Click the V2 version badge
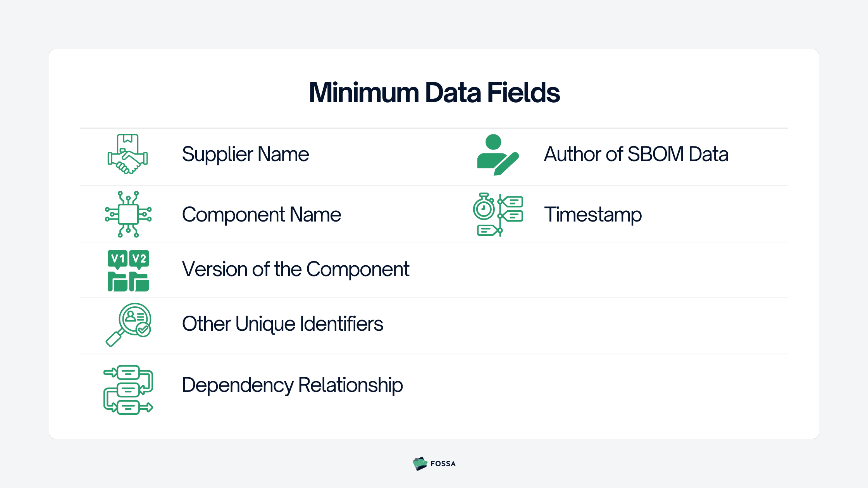The width and height of the screenshot is (868, 488). click(x=139, y=259)
